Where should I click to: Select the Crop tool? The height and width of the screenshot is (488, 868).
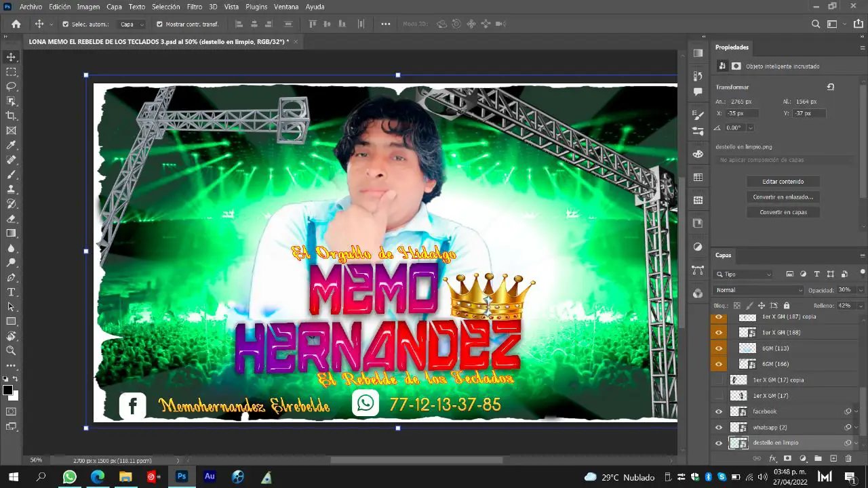point(12,116)
